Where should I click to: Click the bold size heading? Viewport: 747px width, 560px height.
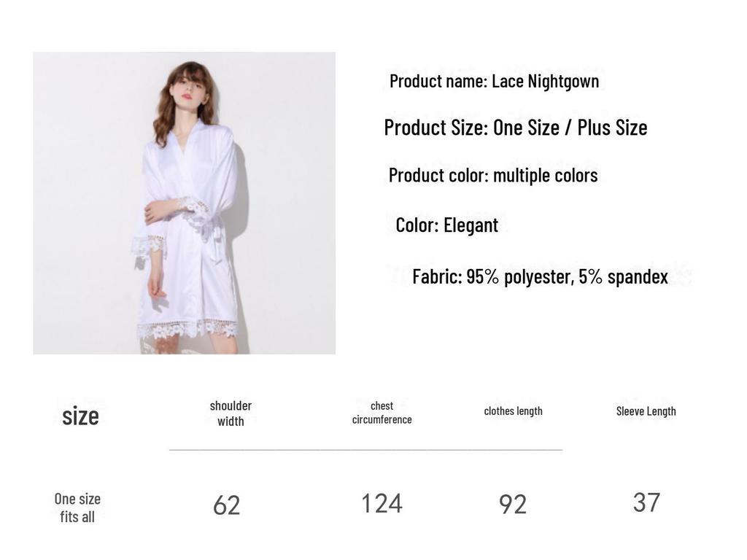80,416
